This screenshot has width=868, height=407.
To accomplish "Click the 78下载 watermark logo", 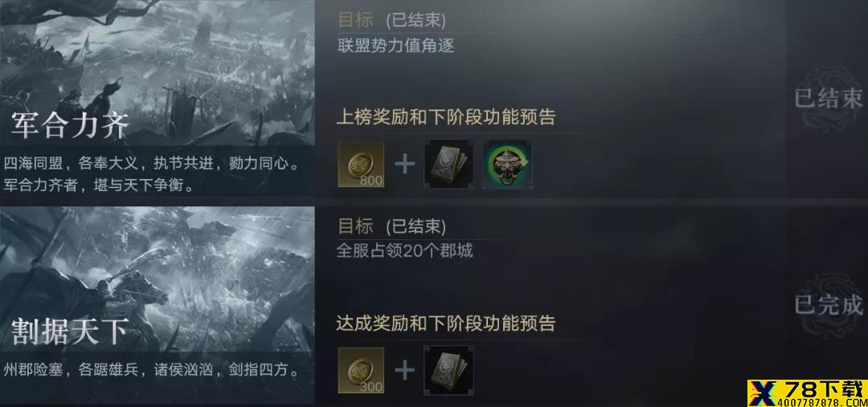I will click(x=807, y=393).
